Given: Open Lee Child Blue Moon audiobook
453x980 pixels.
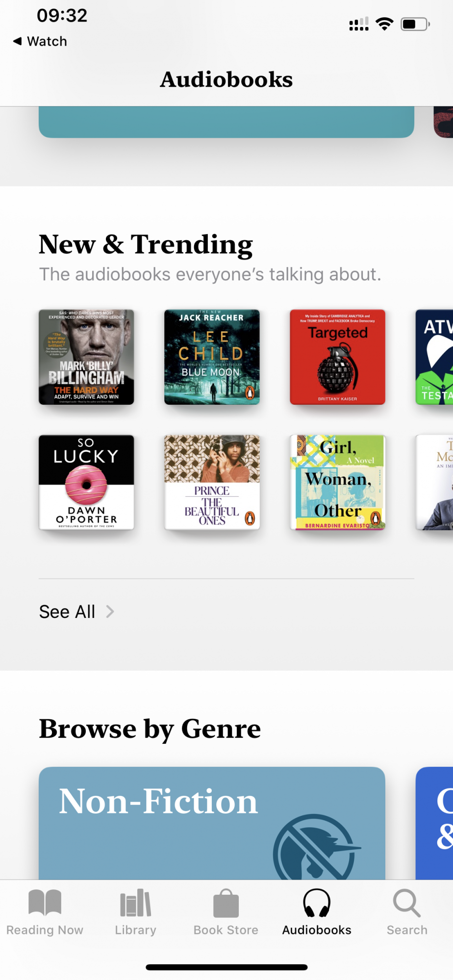Looking at the screenshot, I should (x=212, y=357).
